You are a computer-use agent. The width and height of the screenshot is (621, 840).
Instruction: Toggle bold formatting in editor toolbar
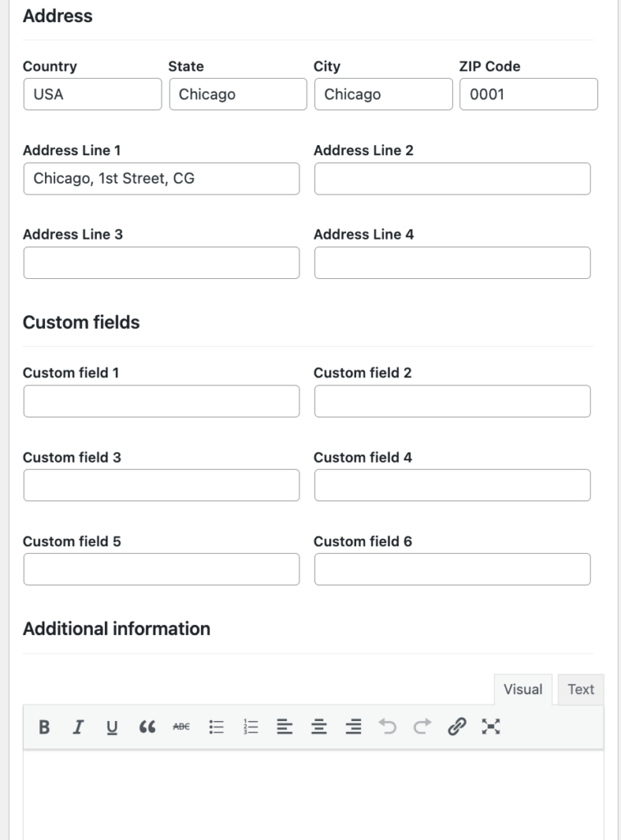[44, 727]
